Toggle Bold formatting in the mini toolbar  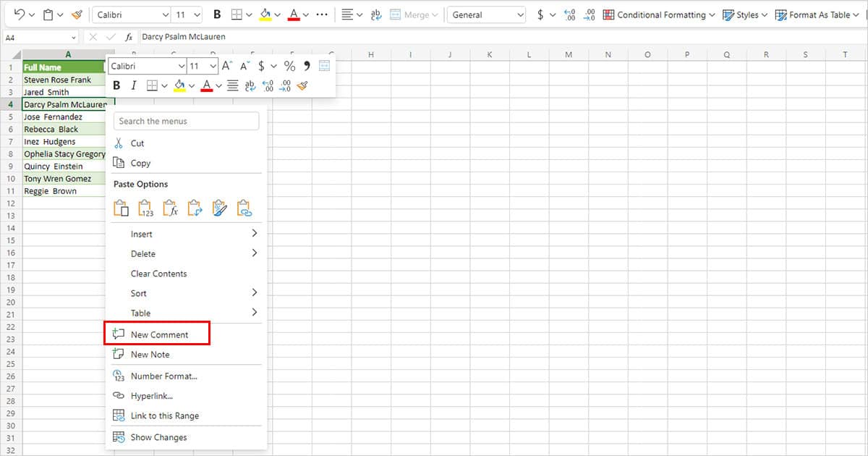point(116,85)
